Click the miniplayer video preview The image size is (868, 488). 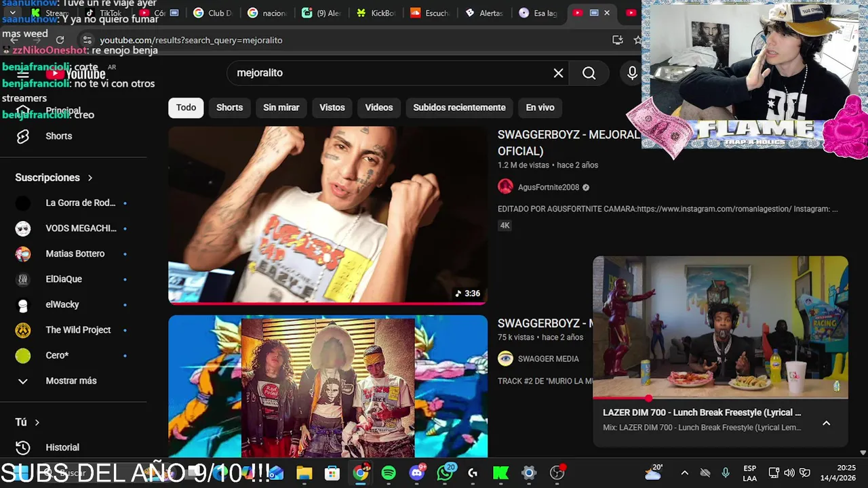(720, 327)
